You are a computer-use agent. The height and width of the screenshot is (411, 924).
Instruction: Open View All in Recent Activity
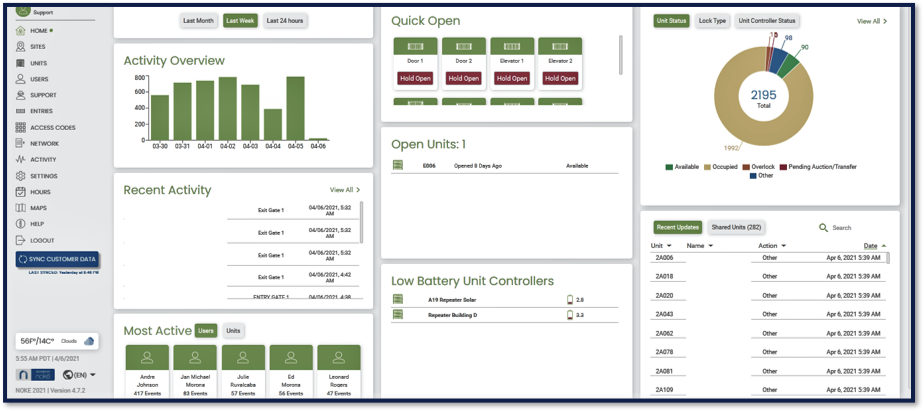345,190
